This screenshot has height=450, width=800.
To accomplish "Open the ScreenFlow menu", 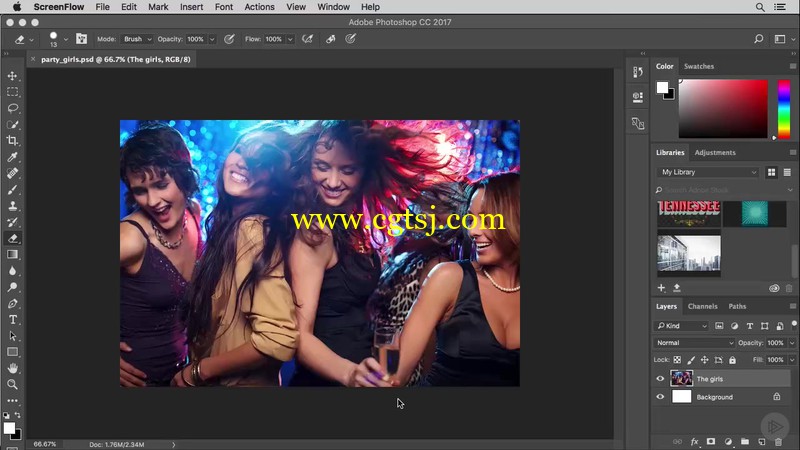I will click(59, 7).
